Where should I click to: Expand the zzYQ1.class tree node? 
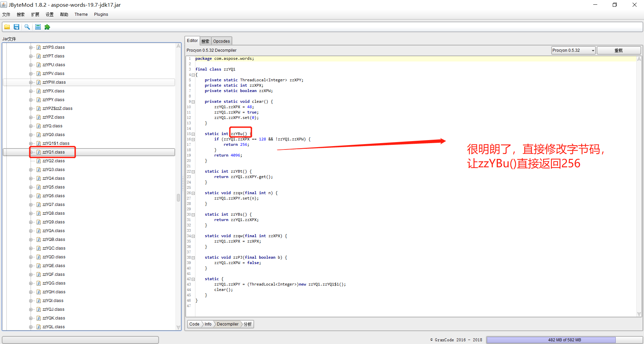(x=31, y=152)
